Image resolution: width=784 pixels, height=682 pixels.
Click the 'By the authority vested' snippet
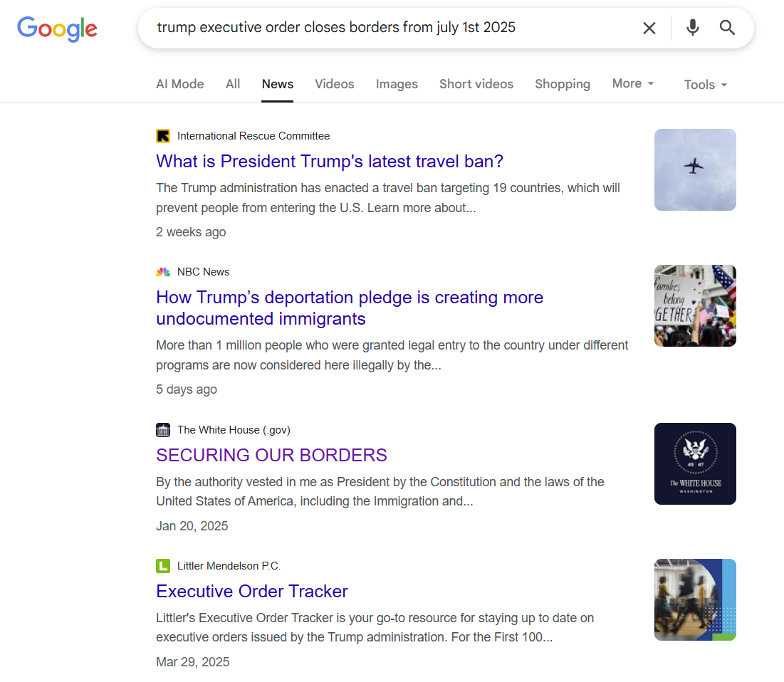coord(380,491)
